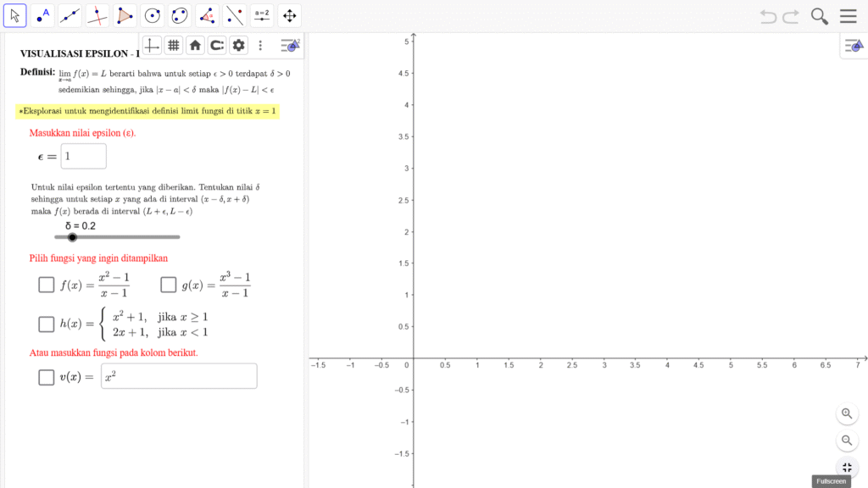868x488 pixels.
Task: Select the Angle tool
Action: (208, 15)
